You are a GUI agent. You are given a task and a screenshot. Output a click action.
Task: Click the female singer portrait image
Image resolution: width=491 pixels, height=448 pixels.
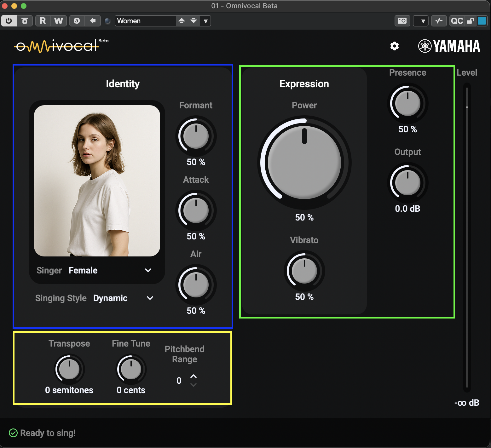click(97, 181)
